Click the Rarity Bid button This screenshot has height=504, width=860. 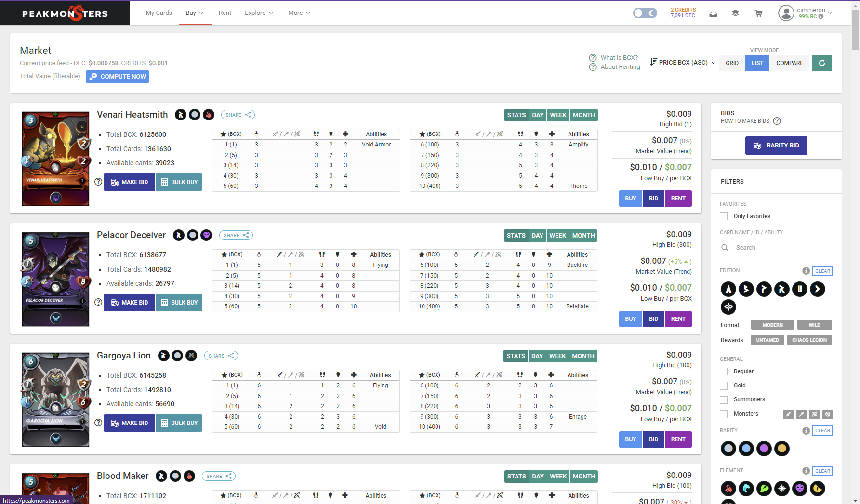[x=776, y=146]
